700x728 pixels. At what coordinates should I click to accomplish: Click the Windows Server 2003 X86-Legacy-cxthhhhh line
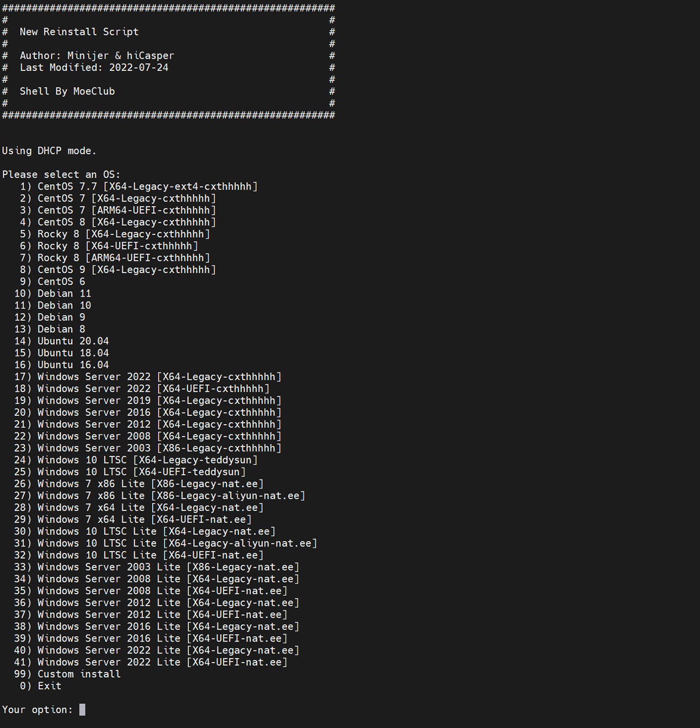pyautogui.click(x=148, y=448)
